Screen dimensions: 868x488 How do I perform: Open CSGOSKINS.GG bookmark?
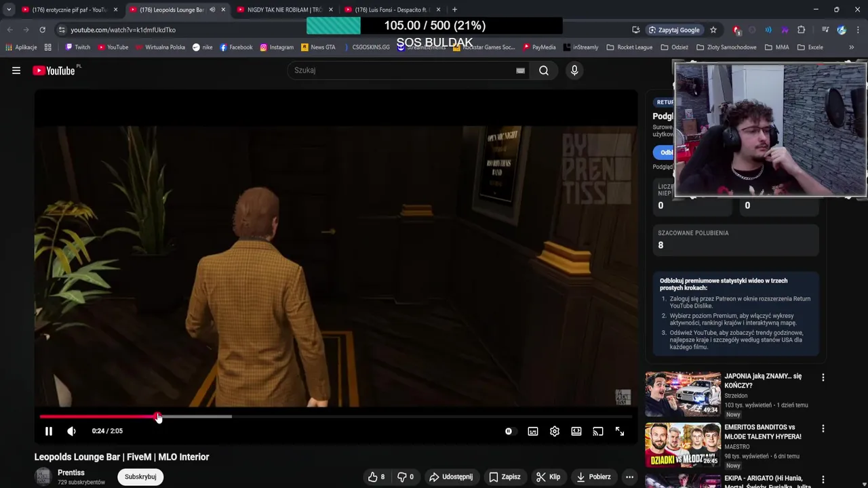[x=366, y=47]
